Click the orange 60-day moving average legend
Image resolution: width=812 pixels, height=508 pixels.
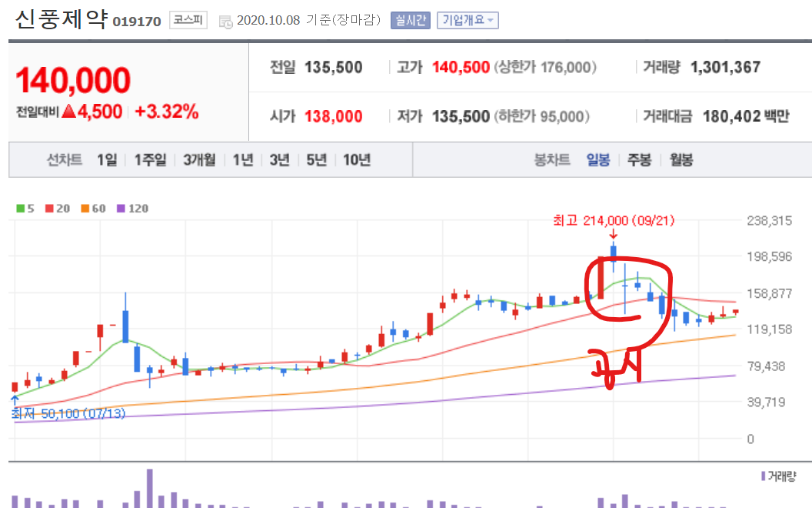93,209
